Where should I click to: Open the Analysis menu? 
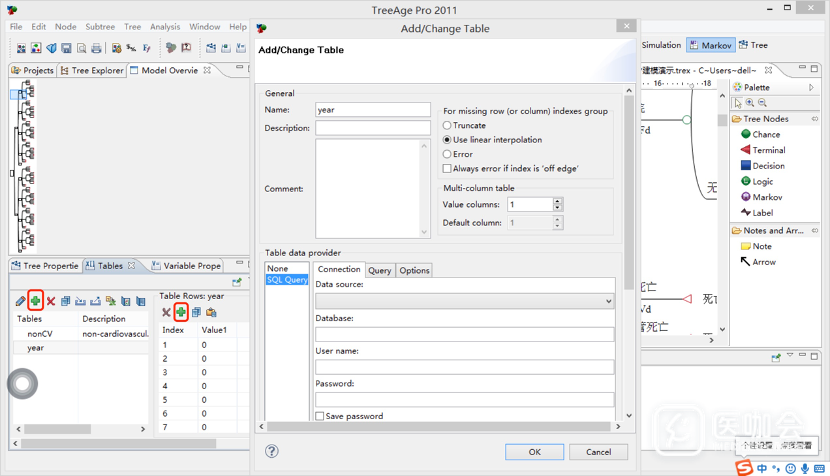(x=165, y=27)
